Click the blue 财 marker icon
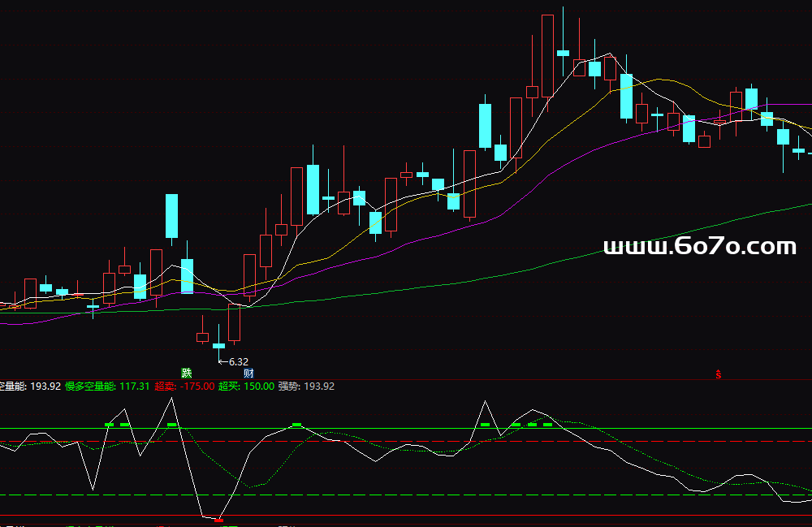 (x=248, y=374)
